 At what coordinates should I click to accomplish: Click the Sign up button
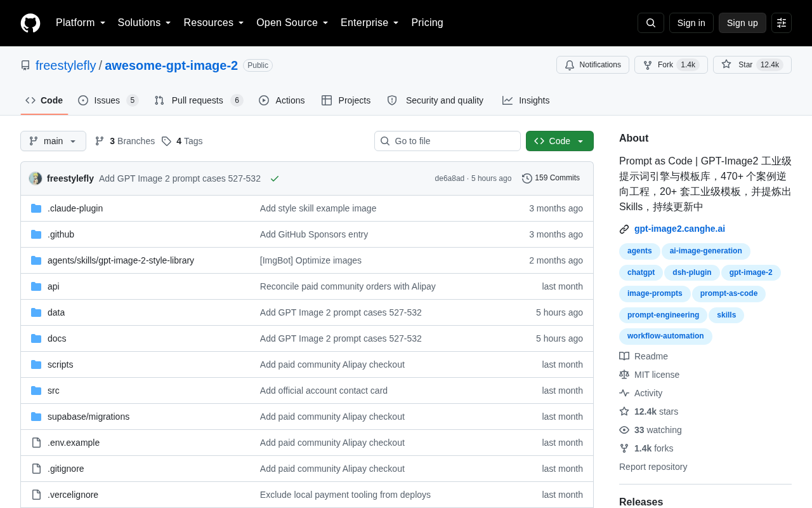742,23
